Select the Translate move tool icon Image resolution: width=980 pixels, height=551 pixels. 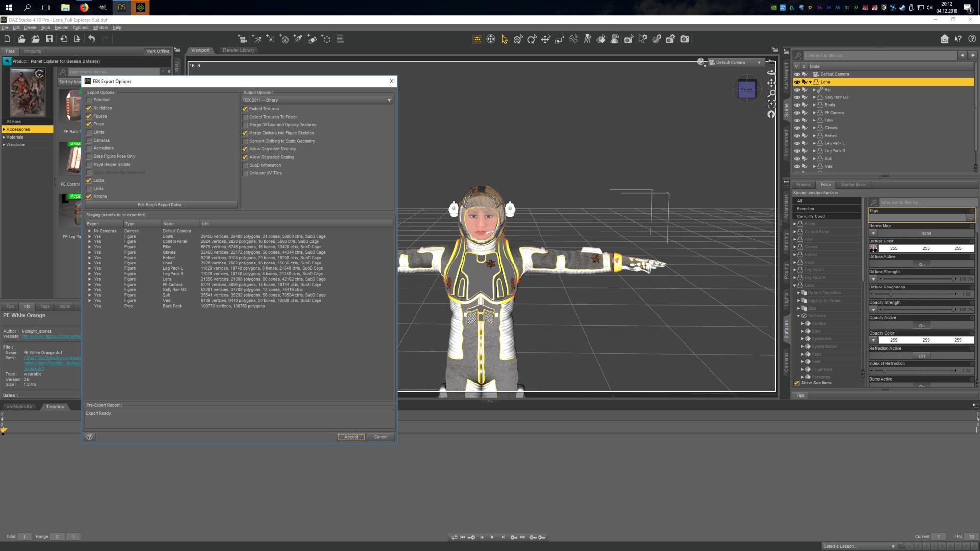click(545, 39)
